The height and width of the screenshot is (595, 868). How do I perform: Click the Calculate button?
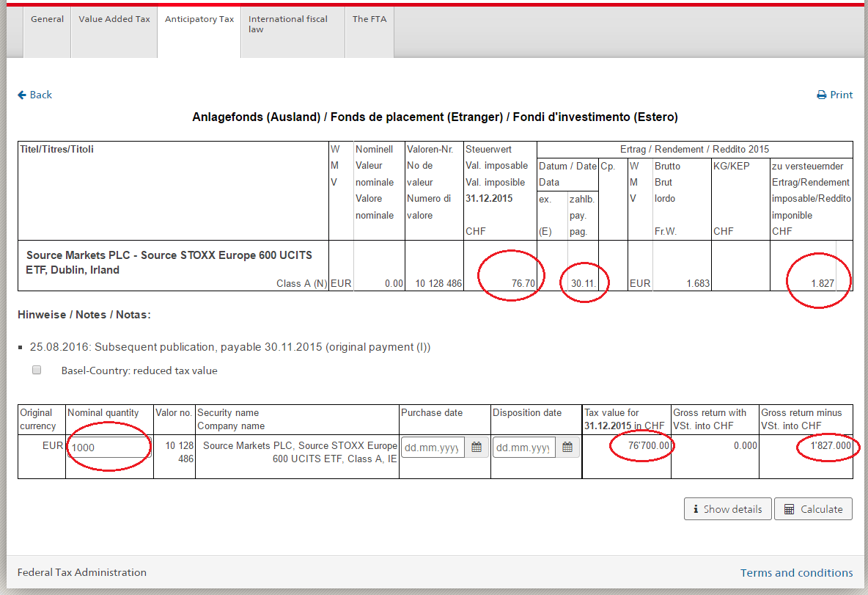(813, 509)
